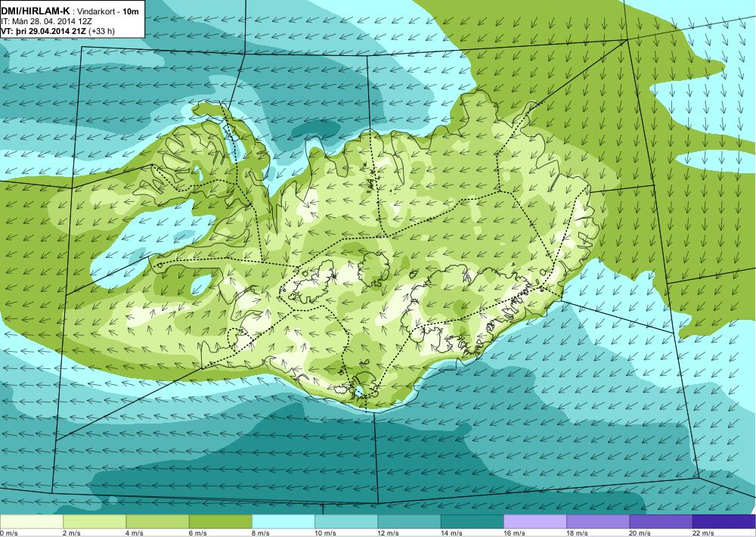Select the '20 m/s' legend label
Viewport: 756px width, 537px height.
pos(640,533)
